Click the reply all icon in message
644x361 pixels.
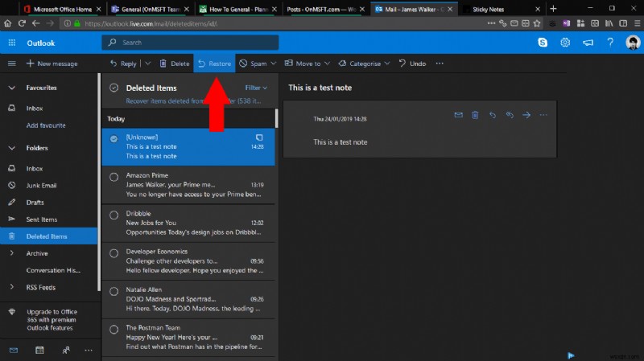509,115
